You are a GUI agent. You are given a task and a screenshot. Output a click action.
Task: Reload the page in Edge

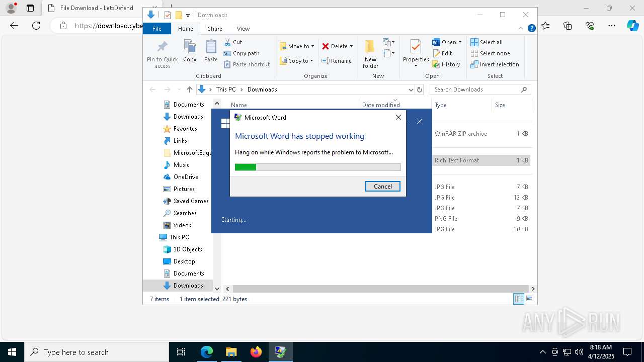point(36,26)
